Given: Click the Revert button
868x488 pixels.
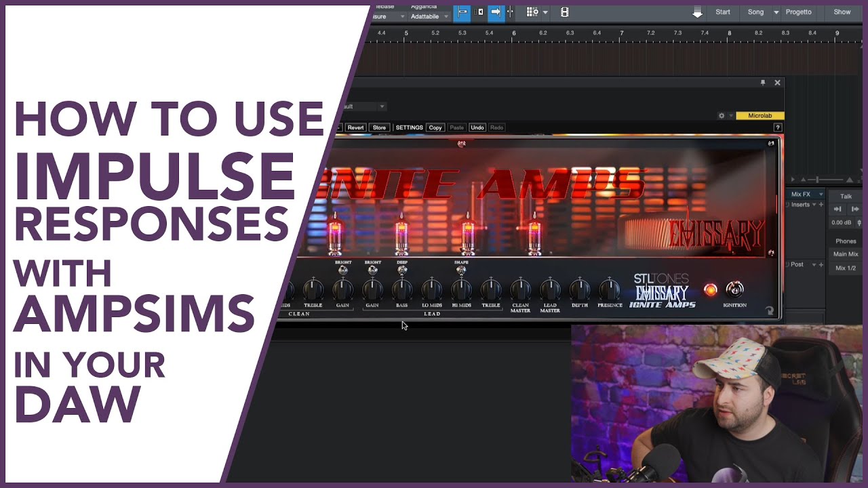Looking at the screenshot, I should tap(355, 127).
